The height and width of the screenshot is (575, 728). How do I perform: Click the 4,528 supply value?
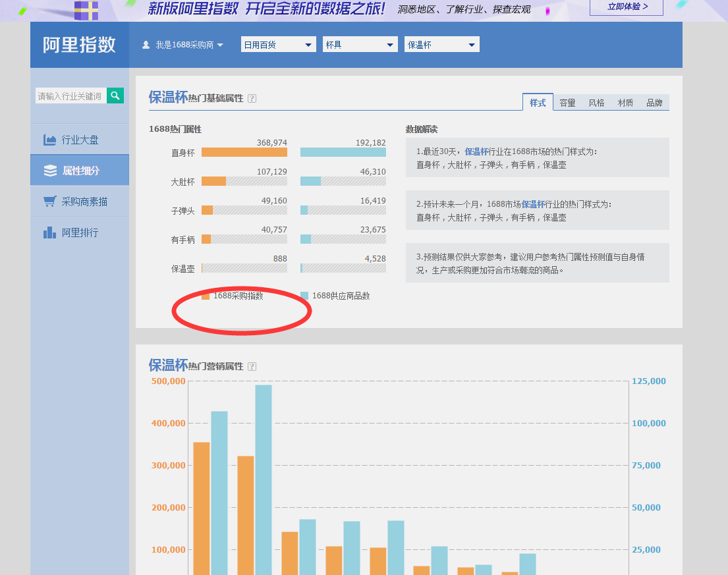(x=375, y=258)
